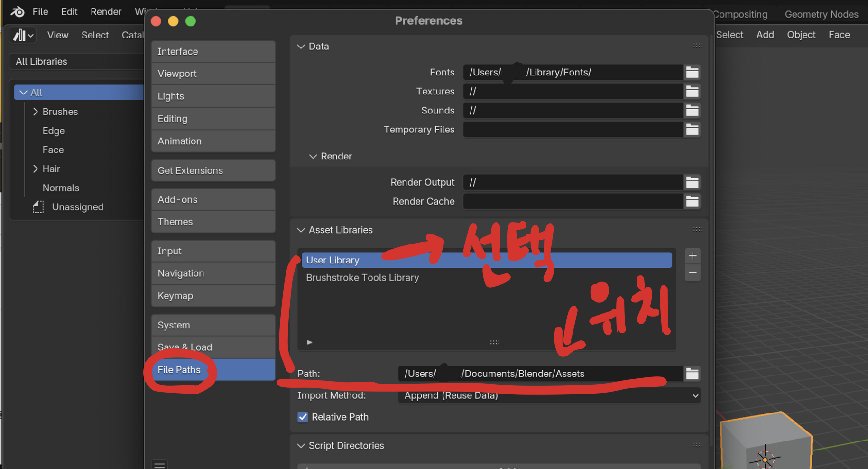Select User Library in asset list
The width and height of the screenshot is (868, 469).
point(487,260)
